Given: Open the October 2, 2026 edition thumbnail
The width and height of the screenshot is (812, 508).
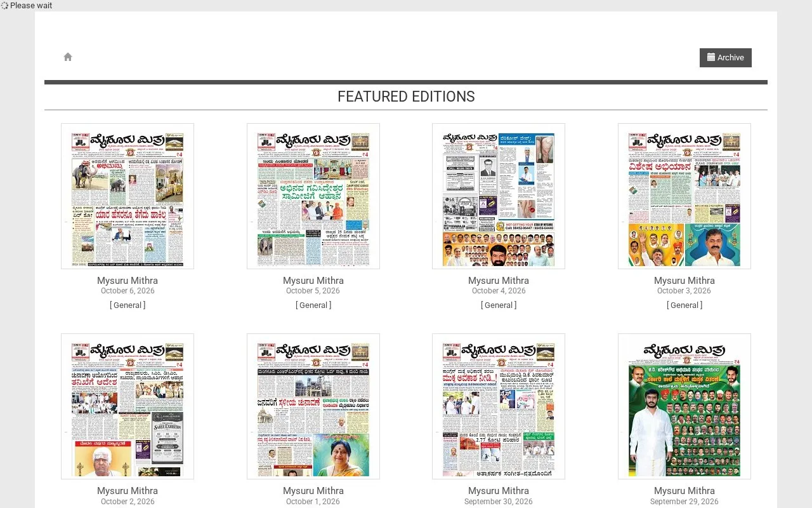Looking at the screenshot, I should click(128, 406).
